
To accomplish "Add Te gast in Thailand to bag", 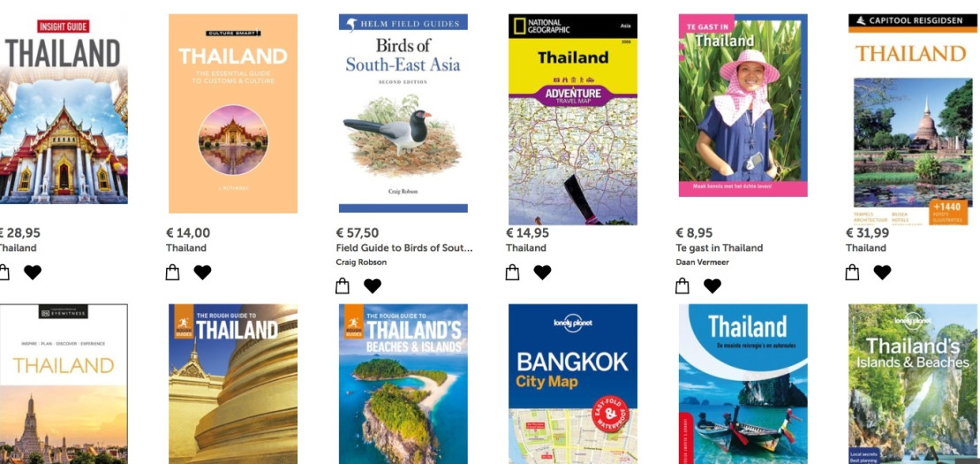I will click(x=682, y=285).
